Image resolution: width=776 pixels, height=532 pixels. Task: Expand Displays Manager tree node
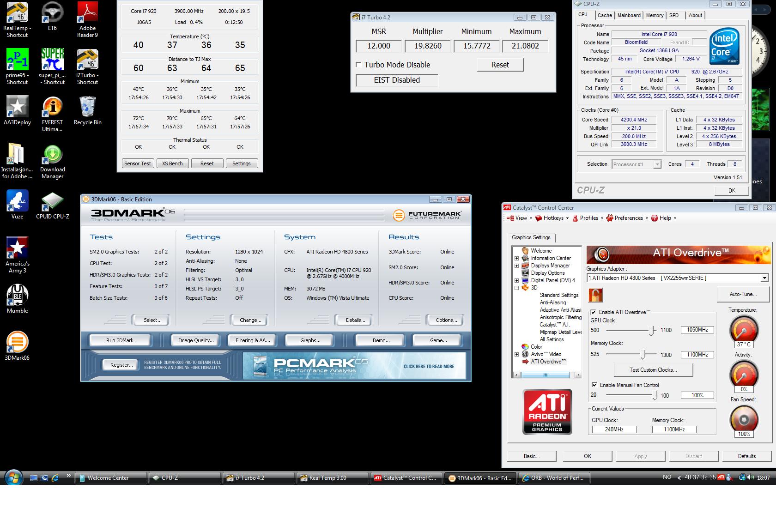pyautogui.click(x=516, y=266)
